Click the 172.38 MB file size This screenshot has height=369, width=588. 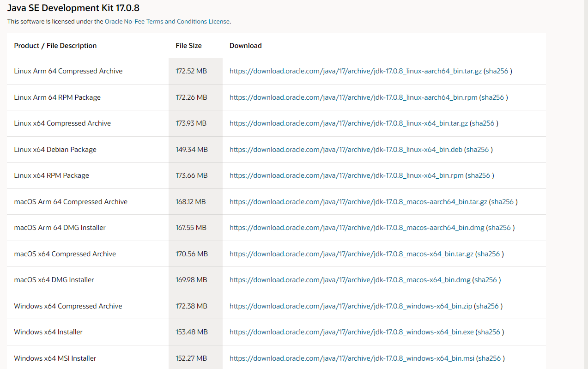(x=191, y=306)
